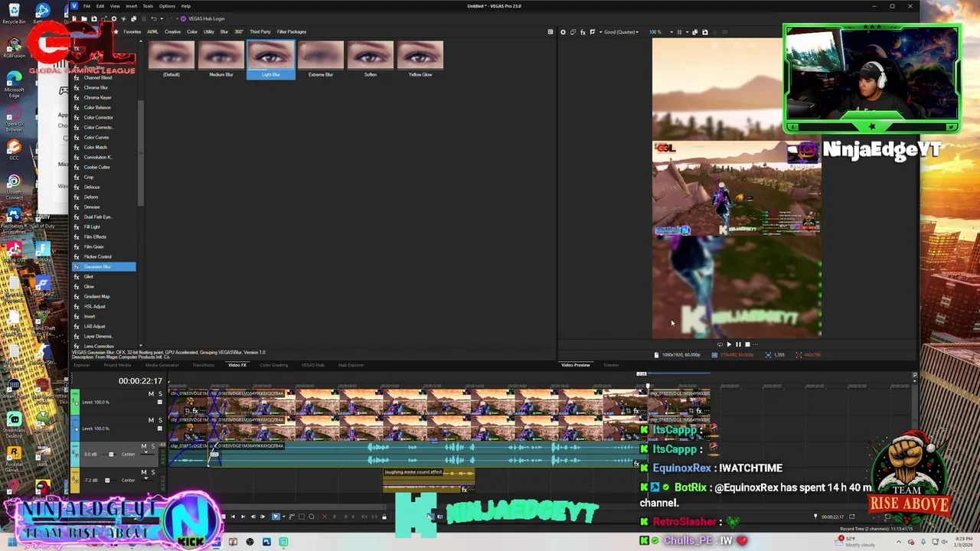Select the Zoom edit tool magnifier

312,517
